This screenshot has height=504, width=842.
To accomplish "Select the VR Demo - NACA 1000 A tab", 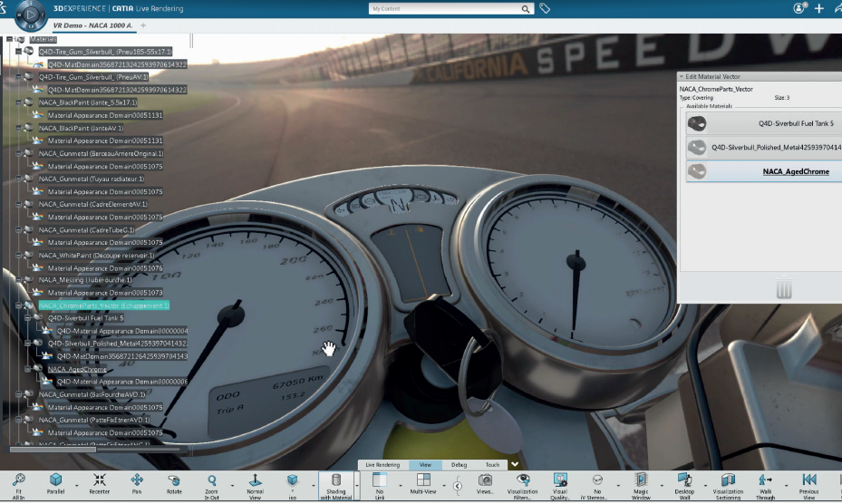I will coord(92,25).
